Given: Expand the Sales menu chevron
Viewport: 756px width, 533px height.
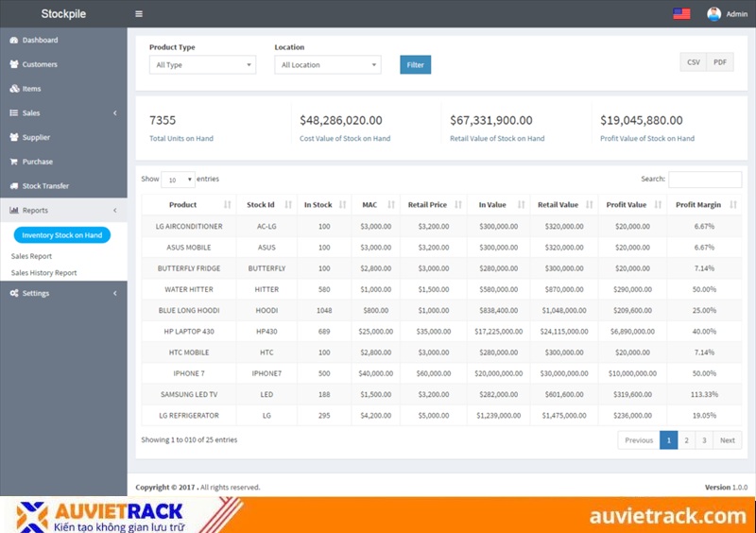Looking at the screenshot, I should (x=114, y=112).
